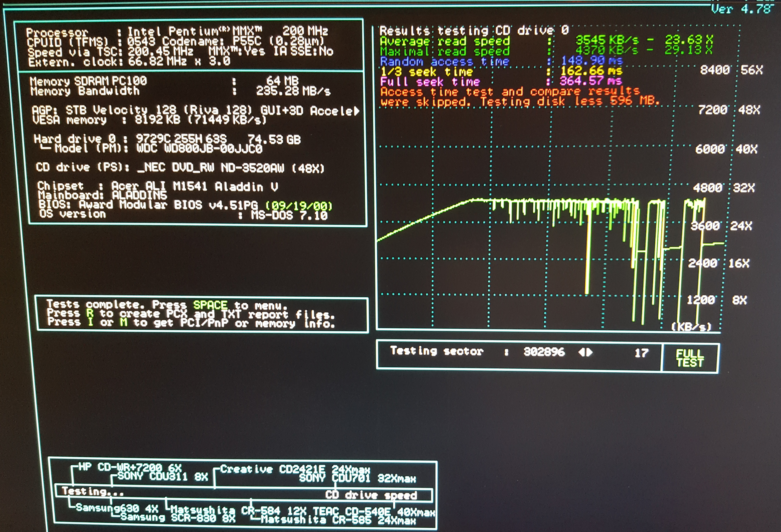This screenshot has width=781, height=532.
Task: Click the SONY CDU701 32Xmax comparison marker
Action: click(357, 478)
